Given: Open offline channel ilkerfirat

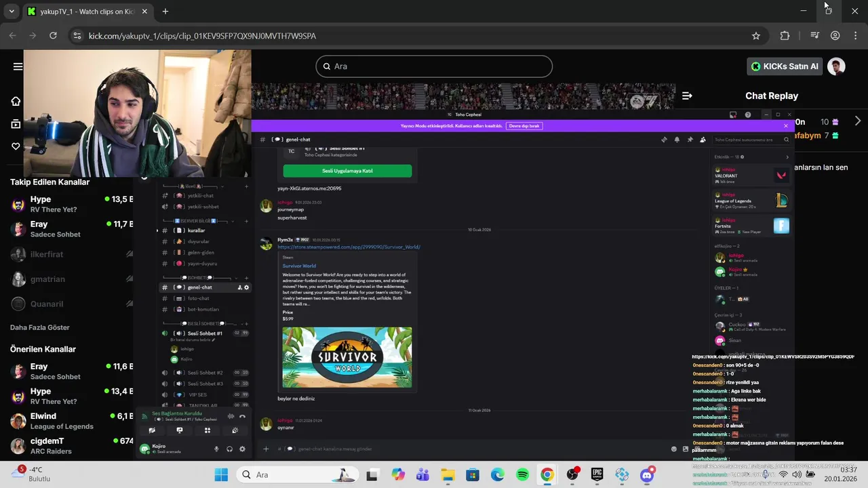Looking at the screenshot, I should coord(71,254).
